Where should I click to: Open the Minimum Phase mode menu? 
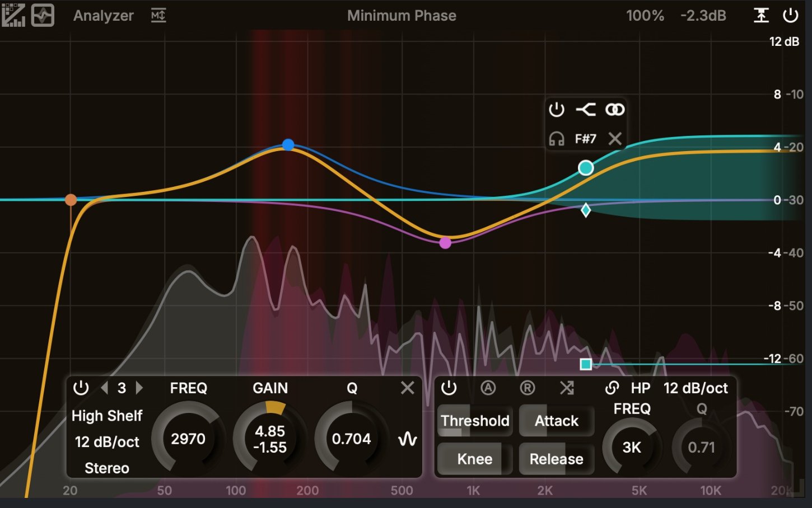pyautogui.click(x=401, y=15)
